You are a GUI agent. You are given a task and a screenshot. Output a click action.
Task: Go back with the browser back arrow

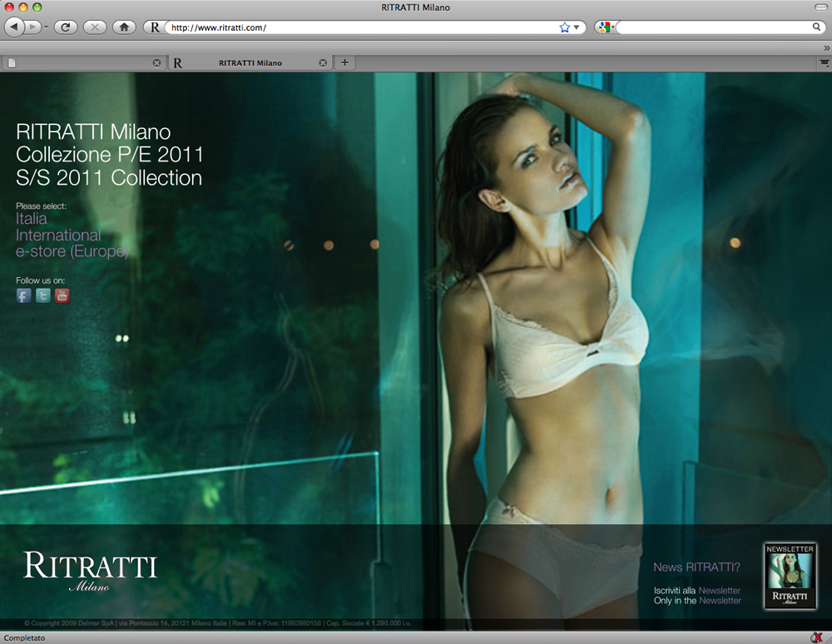click(14, 27)
